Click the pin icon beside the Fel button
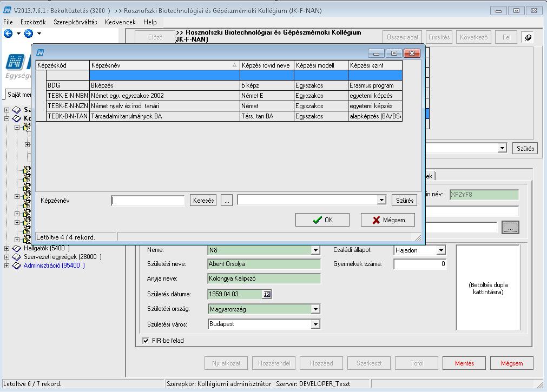The image size is (547, 392). (529, 37)
